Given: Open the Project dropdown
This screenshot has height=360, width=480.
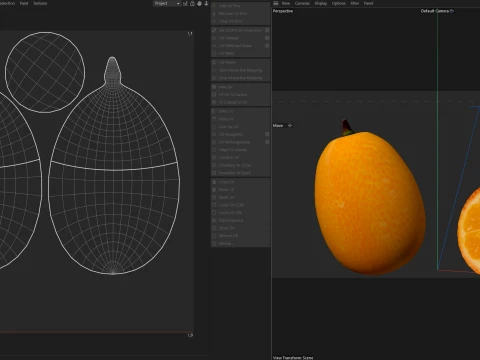Looking at the screenshot, I should coord(167,3).
